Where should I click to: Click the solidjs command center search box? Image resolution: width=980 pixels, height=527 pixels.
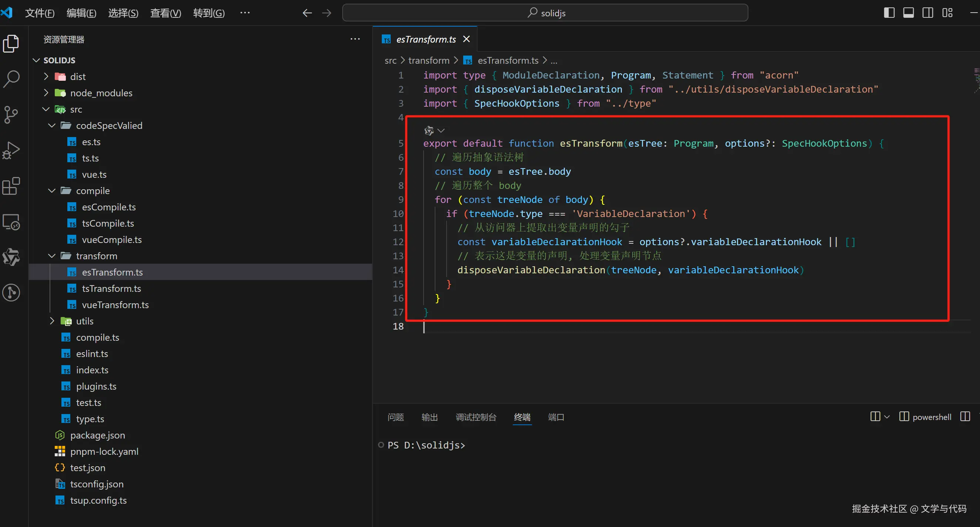click(545, 13)
